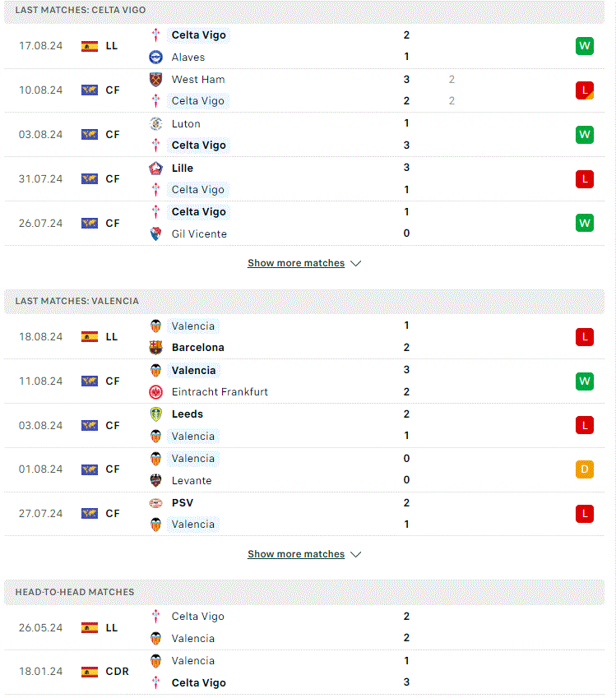Expand more Celta Vigo matches
Image resolution: width=616 pixels, height=698 pixels.
pyautogui.click(x=304, y=263)
